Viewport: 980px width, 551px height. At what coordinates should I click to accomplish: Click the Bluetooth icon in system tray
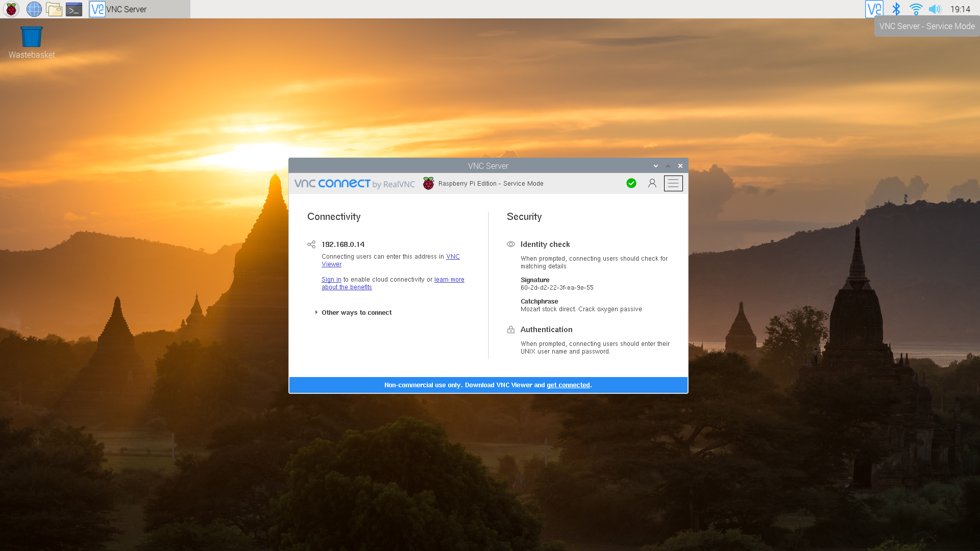click(896, 9)
